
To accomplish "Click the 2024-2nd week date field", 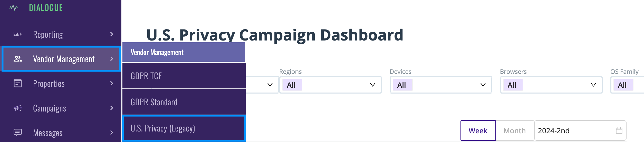I will 580,131.
